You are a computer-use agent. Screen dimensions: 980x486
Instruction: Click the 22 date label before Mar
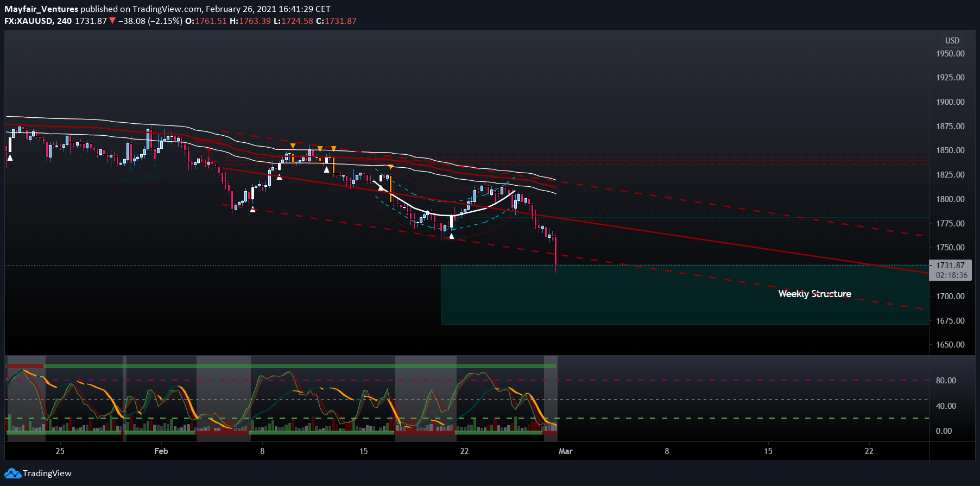[464, 451]
